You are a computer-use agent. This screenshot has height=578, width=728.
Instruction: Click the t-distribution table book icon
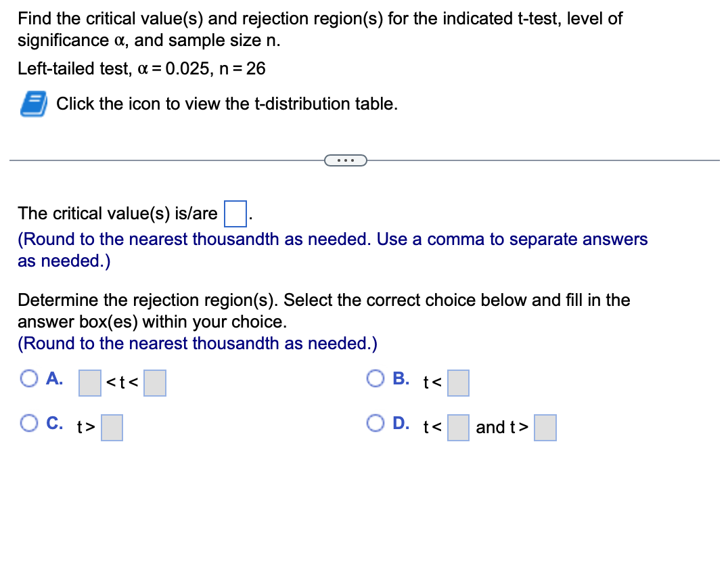click(32, 103)
